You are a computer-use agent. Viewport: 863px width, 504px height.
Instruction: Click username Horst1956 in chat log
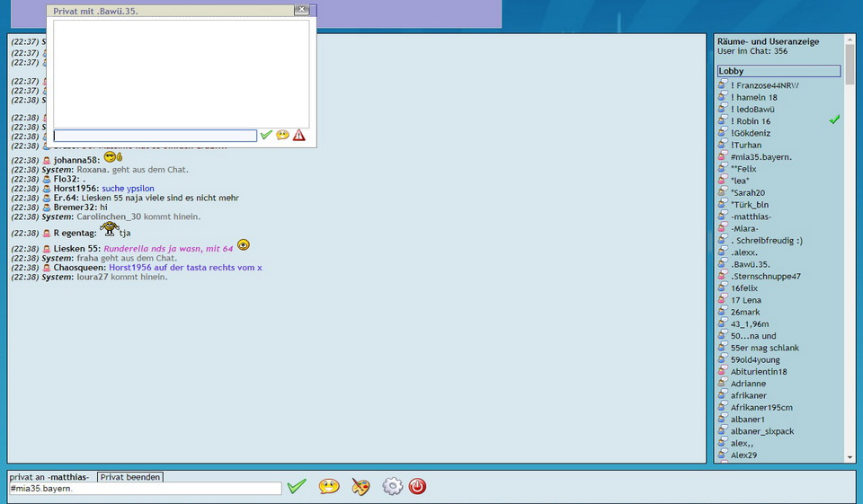[x=76, y=189]
